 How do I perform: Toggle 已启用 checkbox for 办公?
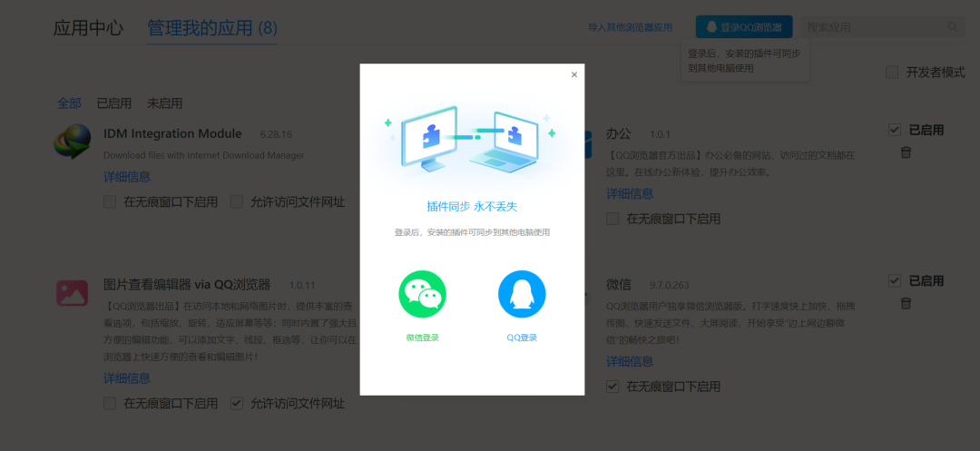895,130
